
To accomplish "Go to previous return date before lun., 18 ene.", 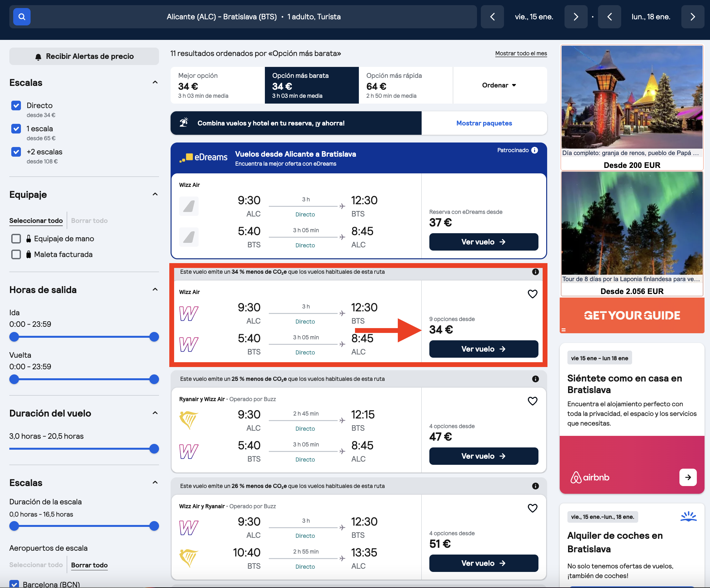I will click(609, 16).
